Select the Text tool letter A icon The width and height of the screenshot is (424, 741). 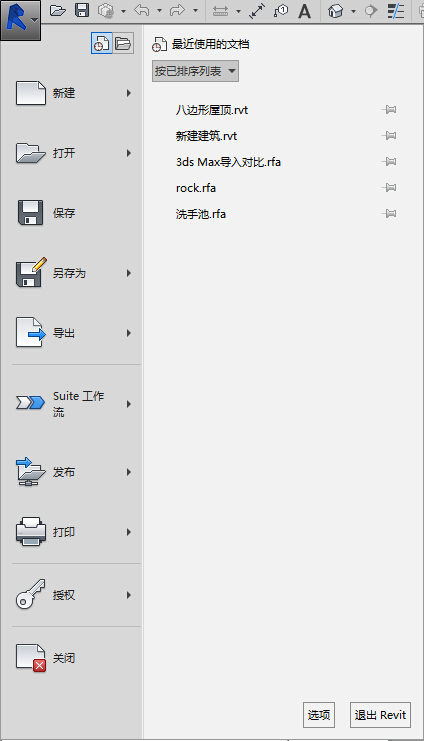305,11
